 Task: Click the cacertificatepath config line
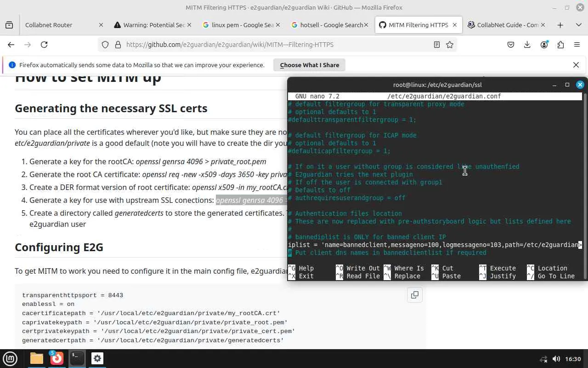coord(151,313)
